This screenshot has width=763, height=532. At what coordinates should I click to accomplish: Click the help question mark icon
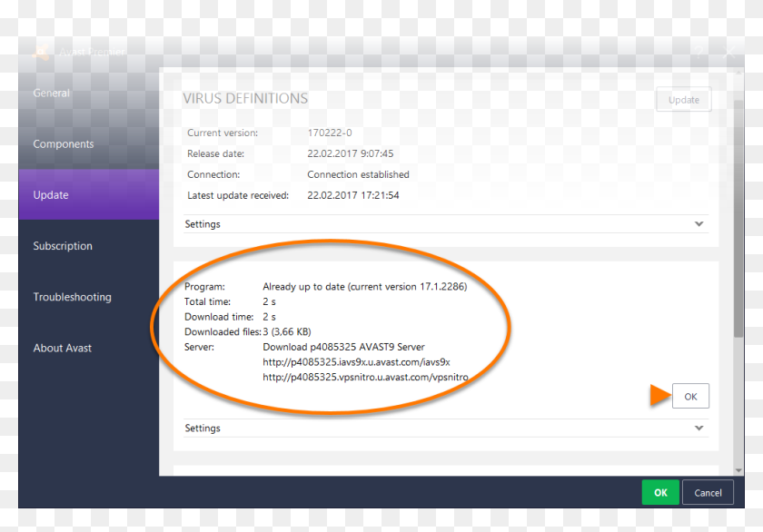point(699,52)
